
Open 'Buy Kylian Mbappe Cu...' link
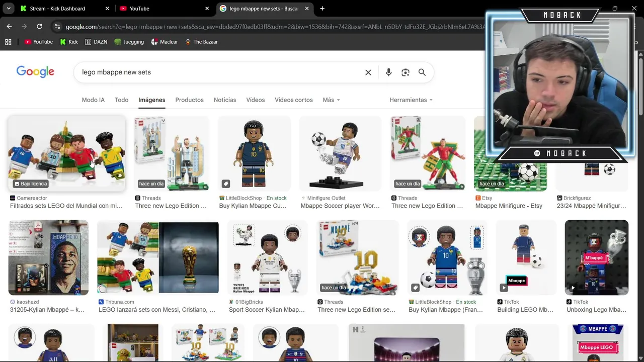253,206
